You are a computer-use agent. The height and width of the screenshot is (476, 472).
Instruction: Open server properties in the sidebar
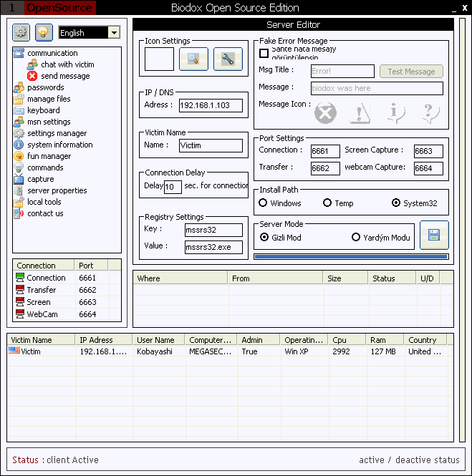click(x=57, y=190)
